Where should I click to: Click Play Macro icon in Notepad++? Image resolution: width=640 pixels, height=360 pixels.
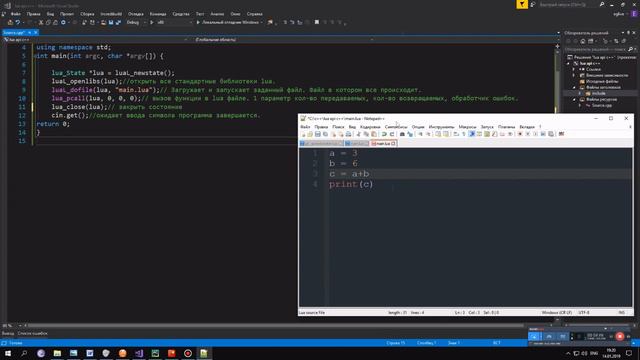tap(535, 134)
